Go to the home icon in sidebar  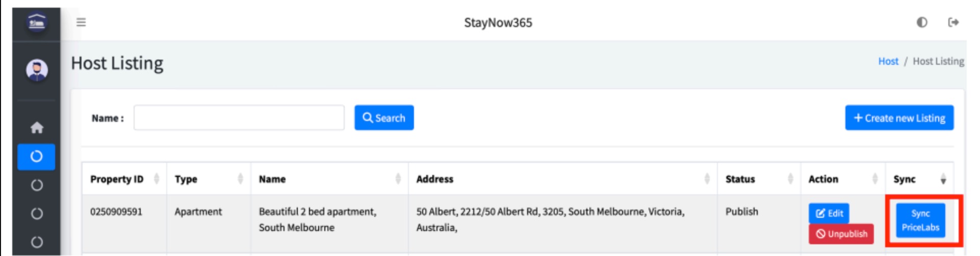pyautogui.click(x=37, y=127)
